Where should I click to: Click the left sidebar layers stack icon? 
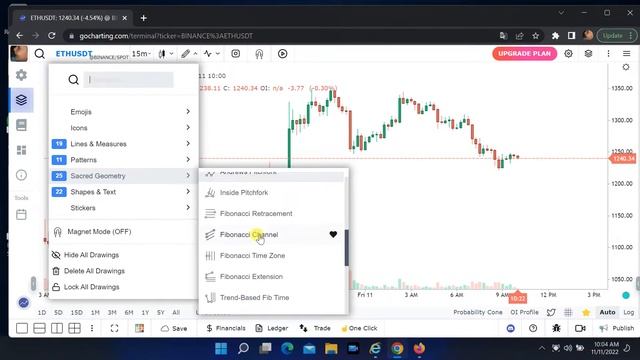[x=21, y=100]
